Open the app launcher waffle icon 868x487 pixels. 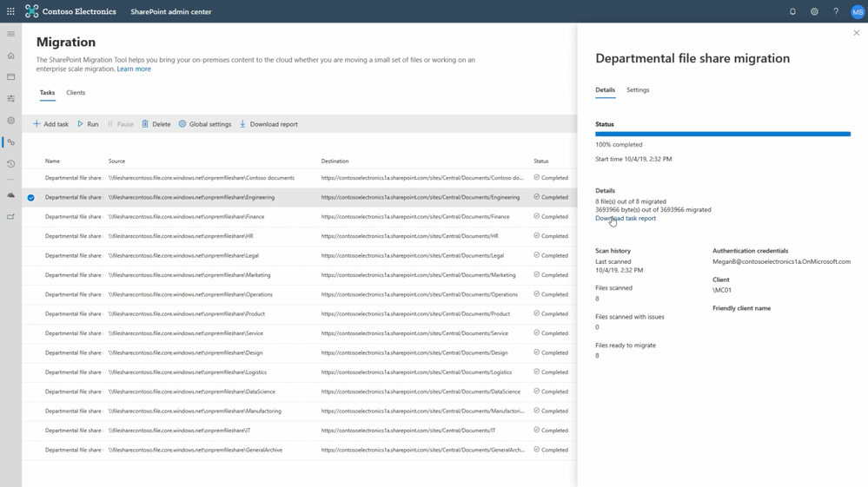click(10, 11)
